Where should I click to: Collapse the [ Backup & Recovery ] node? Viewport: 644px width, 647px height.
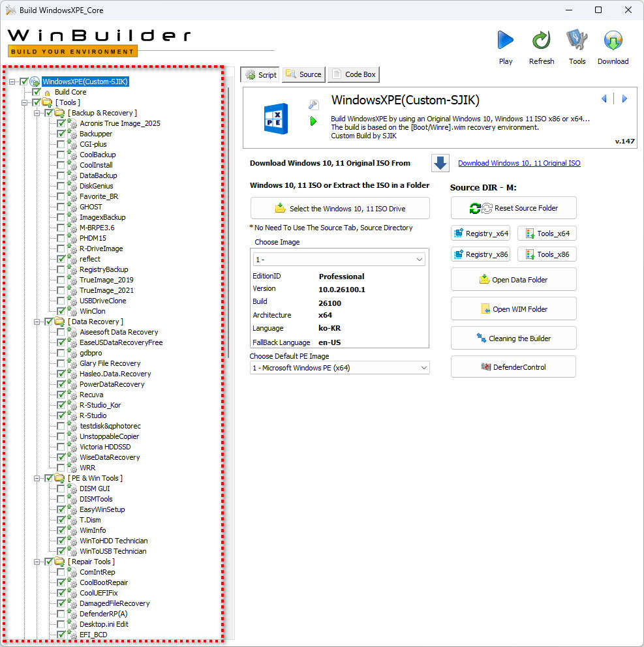tap(37, 113)
